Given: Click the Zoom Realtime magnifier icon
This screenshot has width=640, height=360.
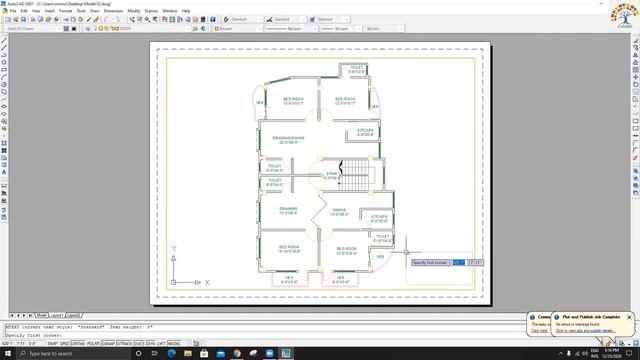Looking at the screenshot, I should tap(140, 20).
